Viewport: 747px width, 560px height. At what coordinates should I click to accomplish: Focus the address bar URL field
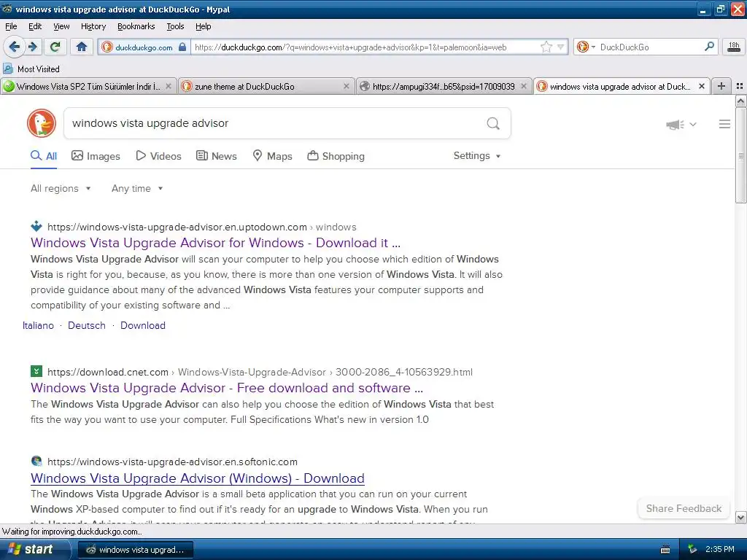pyautogui.click(x=365, y=47)
